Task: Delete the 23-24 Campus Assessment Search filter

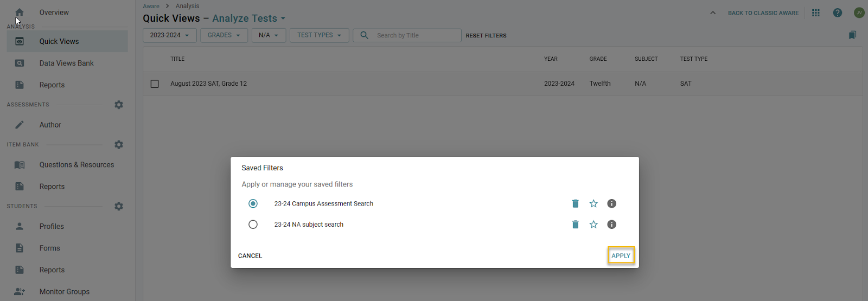Action: tap(575, 204)
